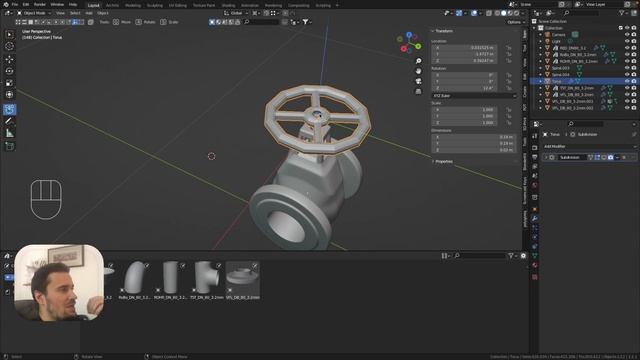Switch to the Modeling workspace tab
This screenshot has width=640, height=360.
133,5
